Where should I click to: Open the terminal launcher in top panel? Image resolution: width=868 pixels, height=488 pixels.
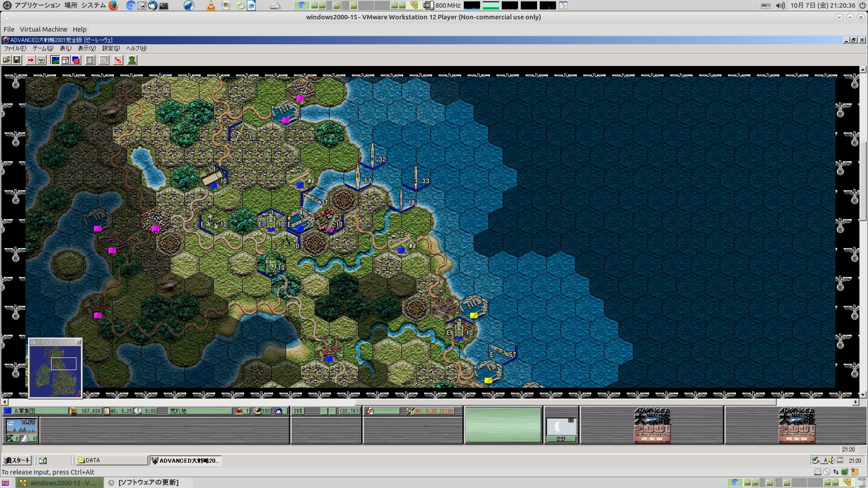coord(164,5)
